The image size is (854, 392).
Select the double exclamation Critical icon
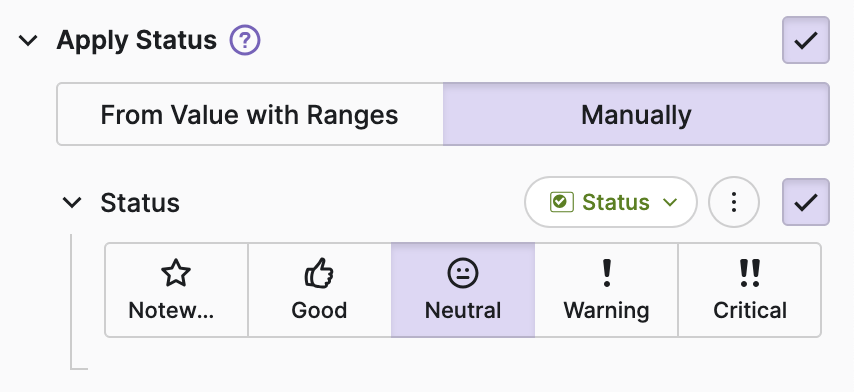(749, 273)
